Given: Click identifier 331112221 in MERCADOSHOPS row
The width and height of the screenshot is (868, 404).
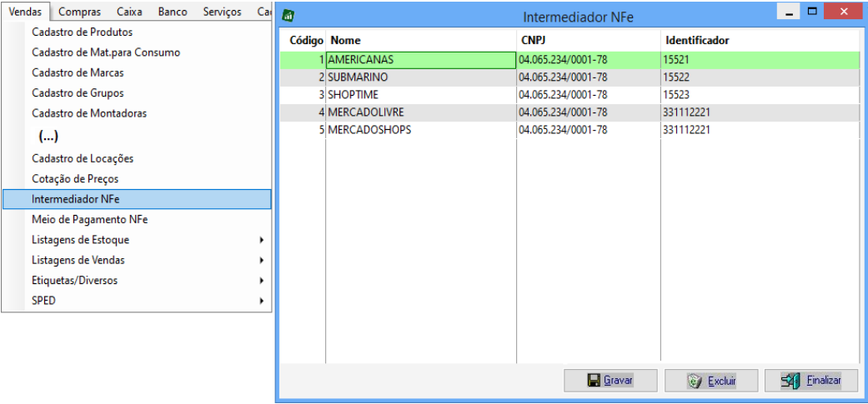Looking at the screenshot, I should (760, 131).
